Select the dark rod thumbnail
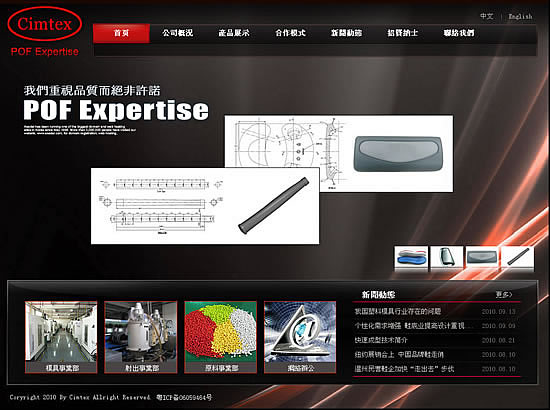 (x=518, y=258)
